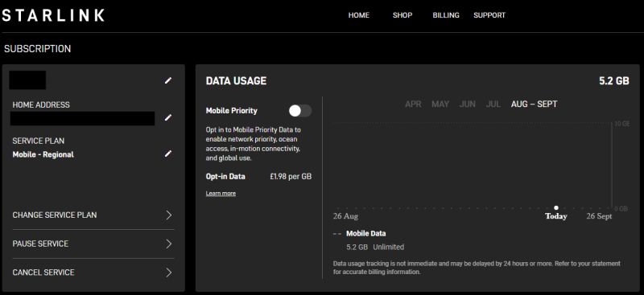Open Cancel Service arrow
The height and width of the screenshot is (295, 644).
(169, 272)
